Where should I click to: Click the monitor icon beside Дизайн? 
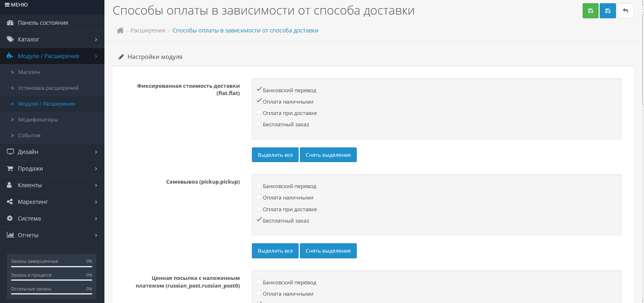(10, 152)
